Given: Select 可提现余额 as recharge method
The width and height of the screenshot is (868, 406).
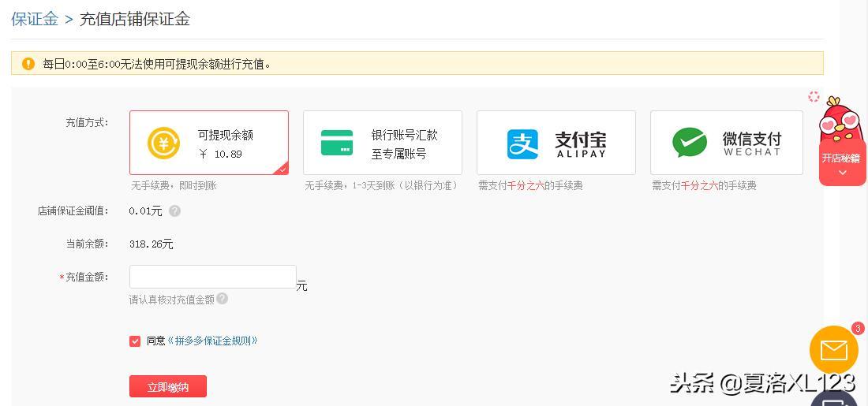Looking at the screenshot, I should pyautogui.click(x=208, y=143).
